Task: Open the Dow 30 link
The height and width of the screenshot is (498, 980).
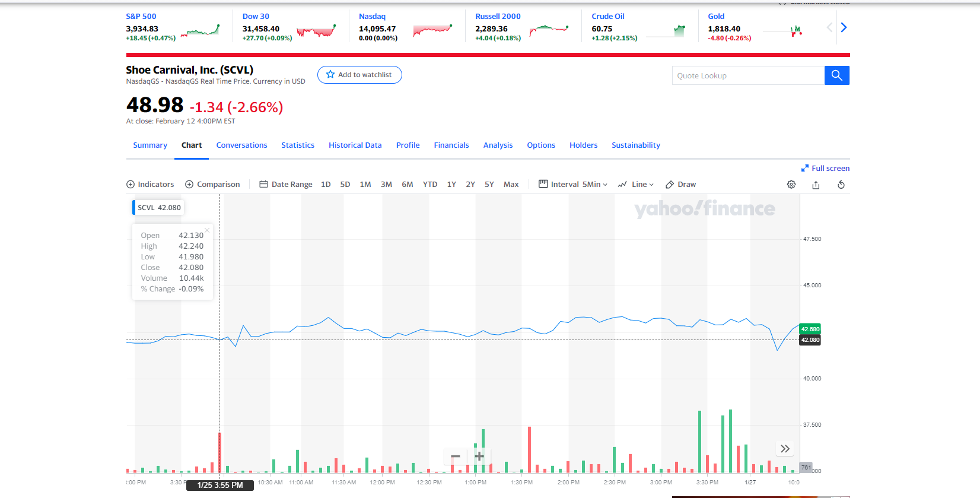Action: [x=256, y=17]
